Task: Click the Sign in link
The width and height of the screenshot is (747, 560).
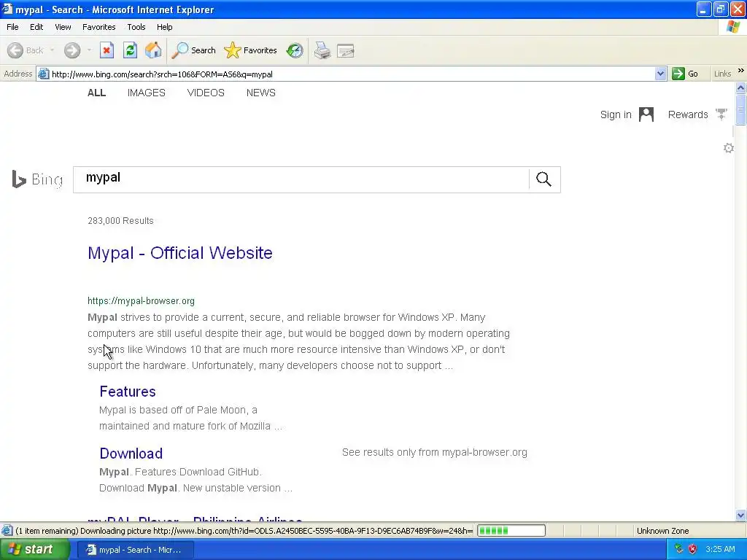Action: coord(616,114)
